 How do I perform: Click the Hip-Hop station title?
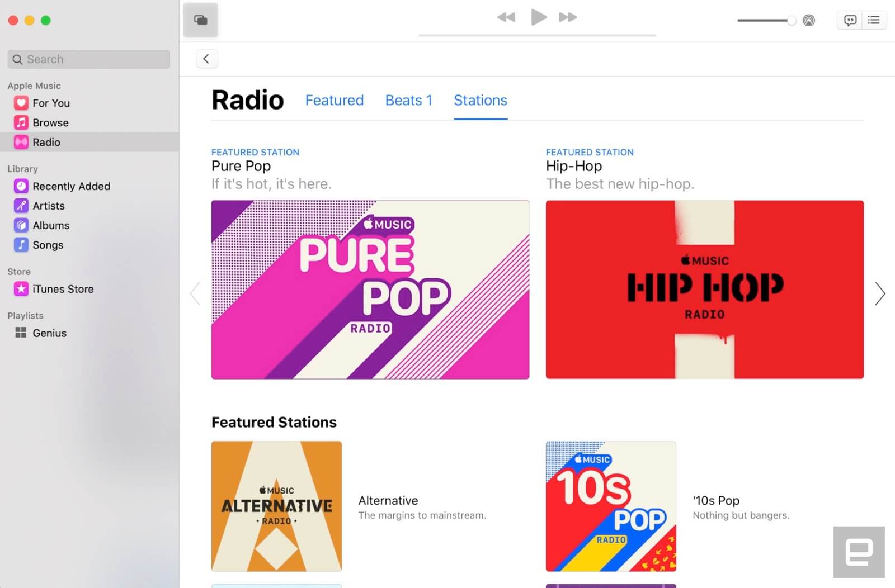pyautogui.click(x=574, y=166)
